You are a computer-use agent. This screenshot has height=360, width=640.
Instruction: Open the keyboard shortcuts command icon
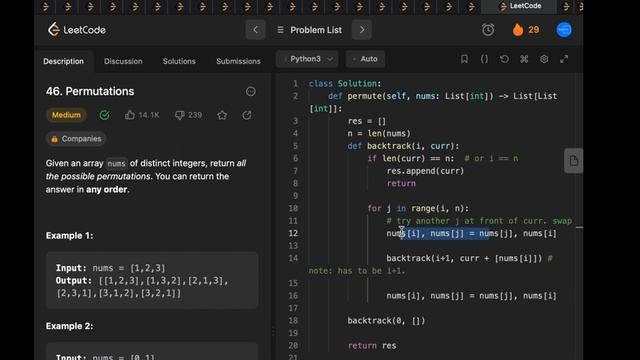(x=524, y=59)
